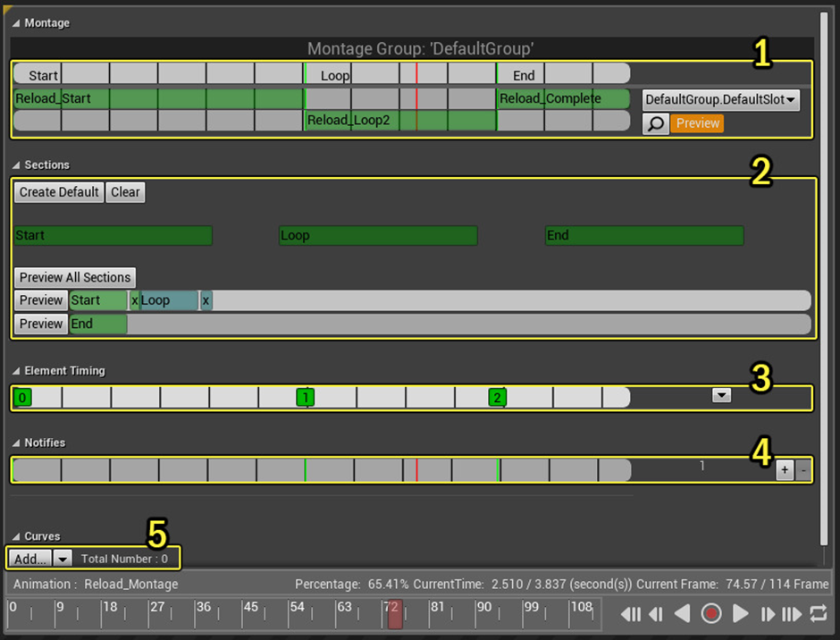Click the Montage Group 'DefaultGroup' header

pyautogui.click(x=420, y=49)
